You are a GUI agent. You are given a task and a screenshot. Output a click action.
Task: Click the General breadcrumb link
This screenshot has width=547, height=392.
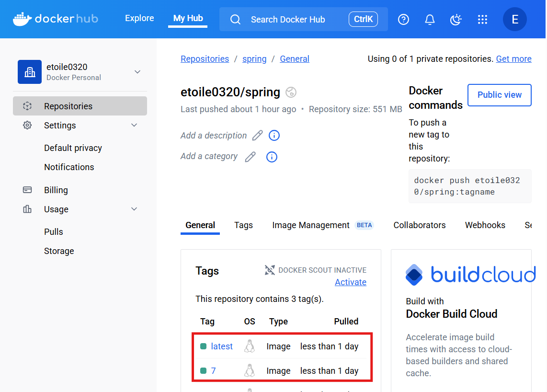[295, 58]
